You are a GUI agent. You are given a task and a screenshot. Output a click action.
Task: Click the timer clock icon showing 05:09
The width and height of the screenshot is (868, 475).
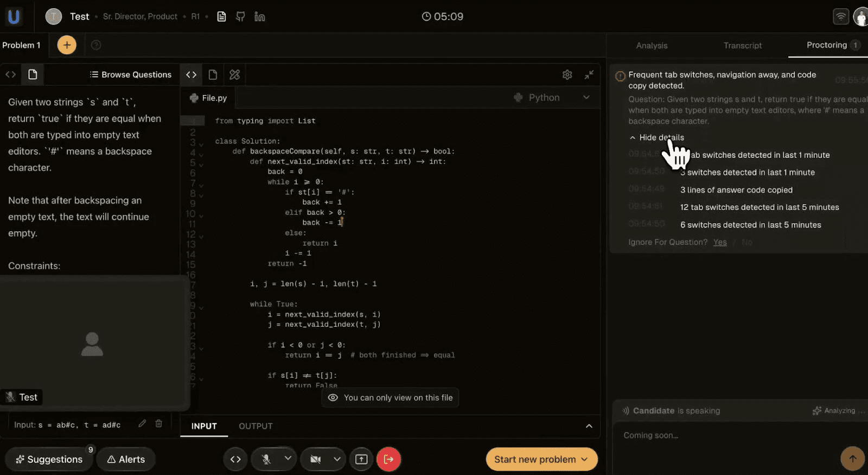(x=426, y=17)
